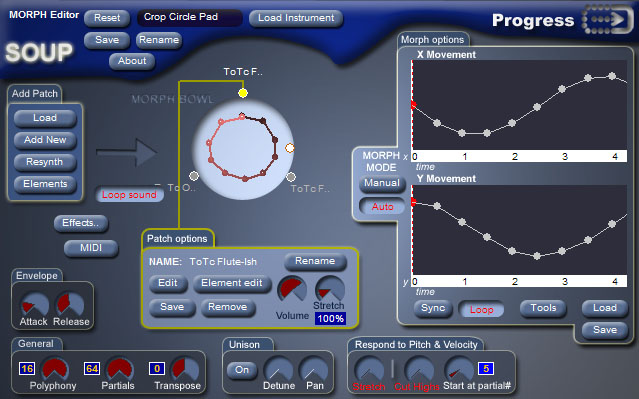639x399 pixels.
Task: Open the Morph options tab
Action: click(x=433, y=40)
